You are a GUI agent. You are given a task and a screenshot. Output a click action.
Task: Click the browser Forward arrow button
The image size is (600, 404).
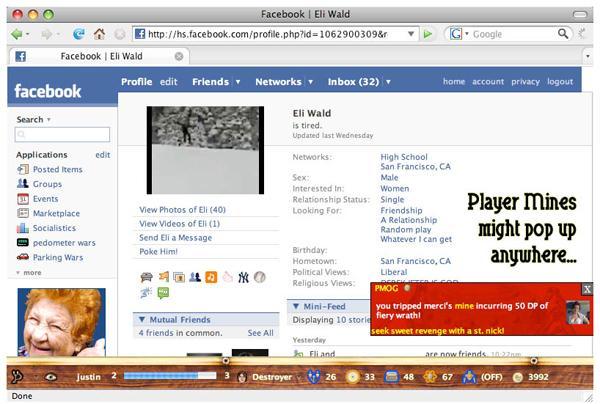pyautogui.click(x=47, y=34)
